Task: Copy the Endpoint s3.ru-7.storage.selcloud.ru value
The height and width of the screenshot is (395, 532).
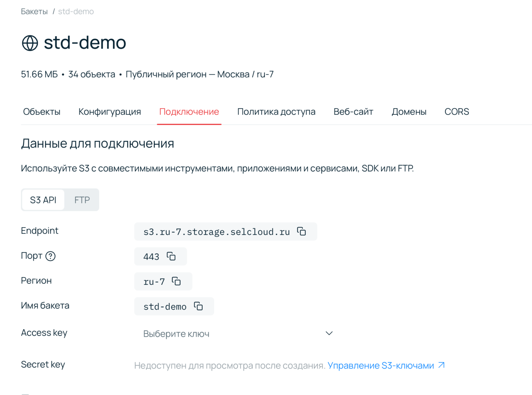Action: coord(301,231)
